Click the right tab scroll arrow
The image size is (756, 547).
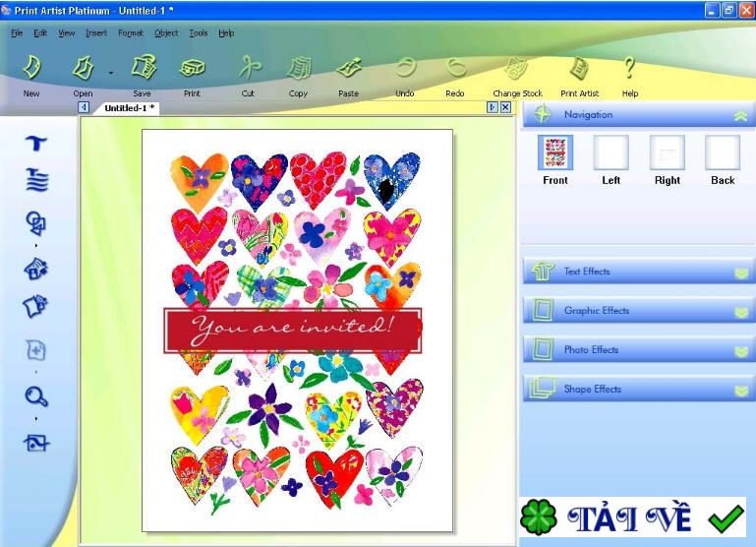493,107
